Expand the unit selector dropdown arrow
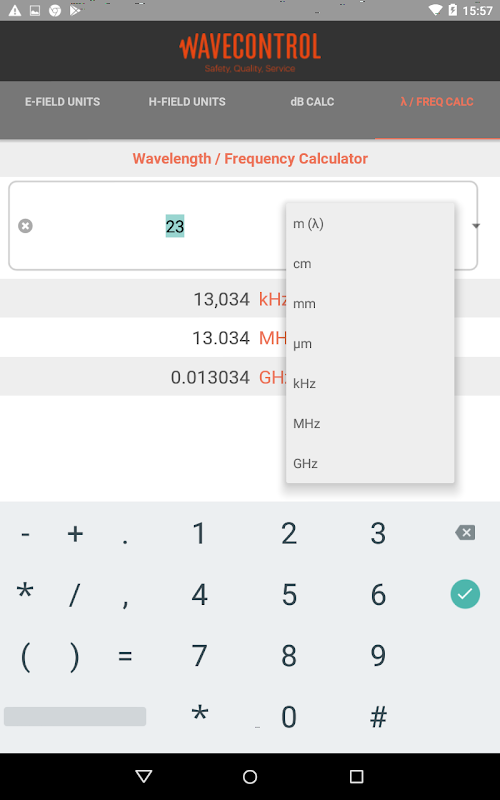Image resolution: width=500 pixels, height=800 pixels. pos(476,226)
